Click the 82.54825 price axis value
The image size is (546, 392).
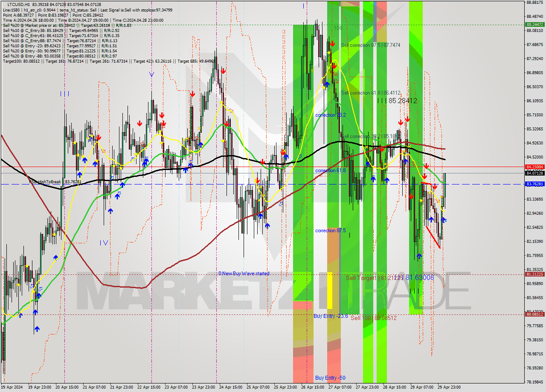(x=535, y=228)
